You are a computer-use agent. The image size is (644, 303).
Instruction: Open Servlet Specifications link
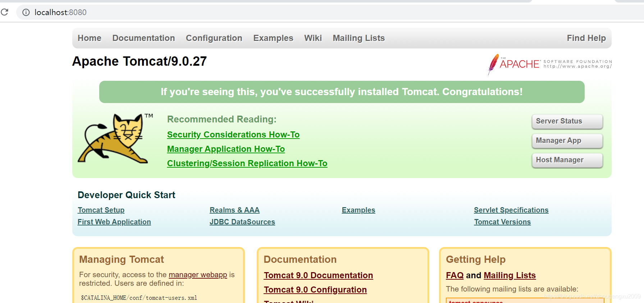(511, 210)
